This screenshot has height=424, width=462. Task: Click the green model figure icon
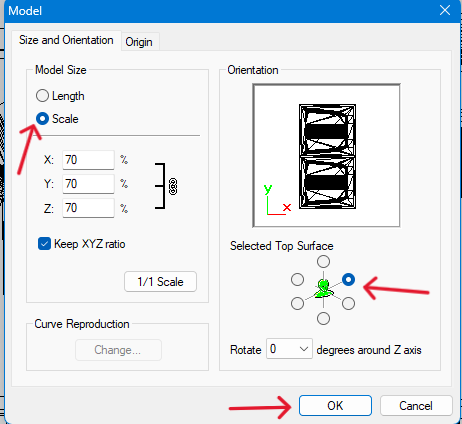click(x=323, y=289)
